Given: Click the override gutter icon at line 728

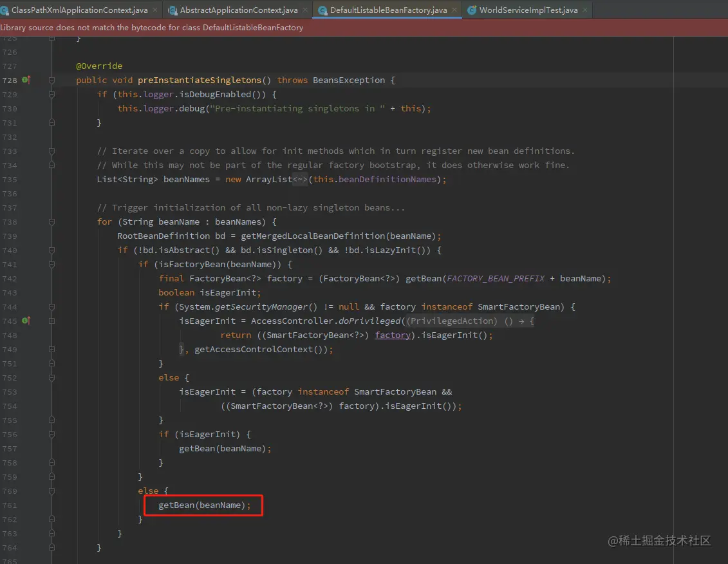Looking at the screenshot, I should click(x=26, y=80).
